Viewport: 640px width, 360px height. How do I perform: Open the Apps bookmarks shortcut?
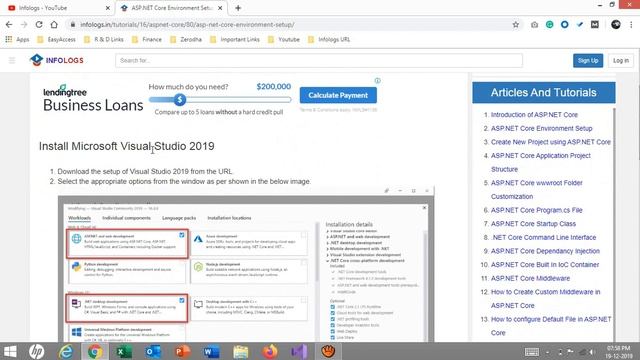click(17, 40)
